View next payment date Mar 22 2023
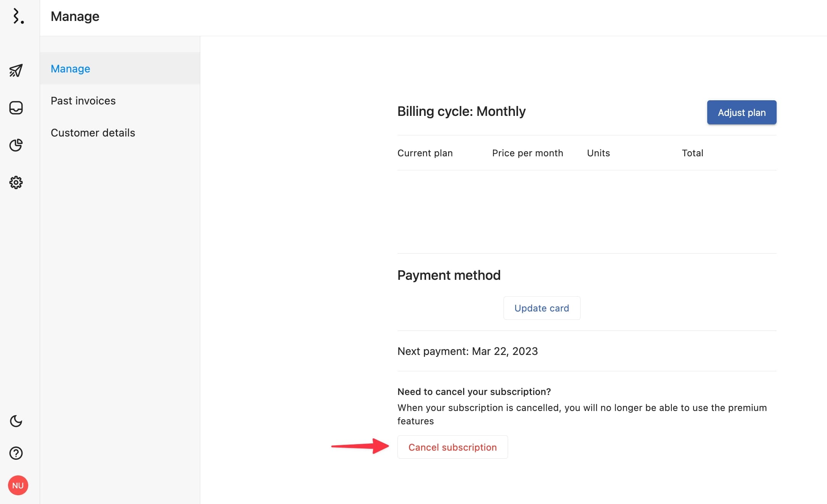Image resolution: width=827 pixels, height=504 pixels. 468,351
